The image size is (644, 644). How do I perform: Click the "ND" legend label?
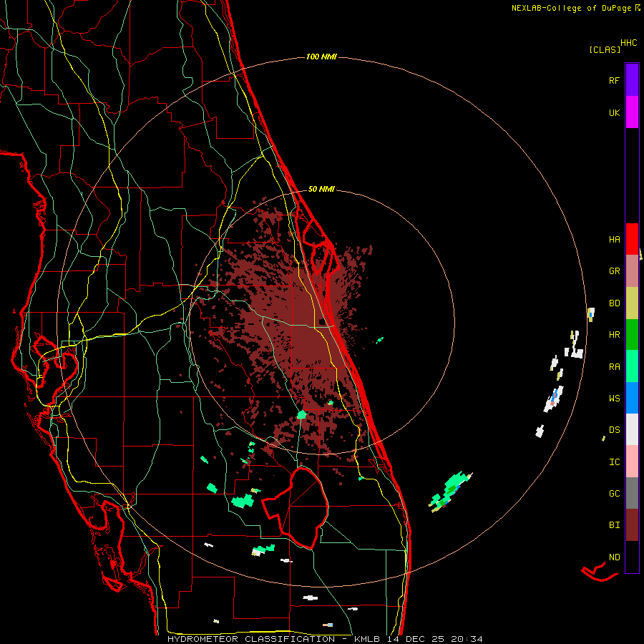point(614,557)
